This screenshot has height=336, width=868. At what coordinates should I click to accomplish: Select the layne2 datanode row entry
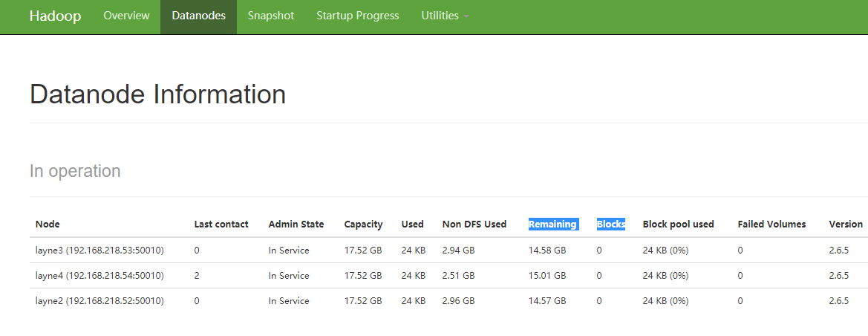click(x=99, y=301)
